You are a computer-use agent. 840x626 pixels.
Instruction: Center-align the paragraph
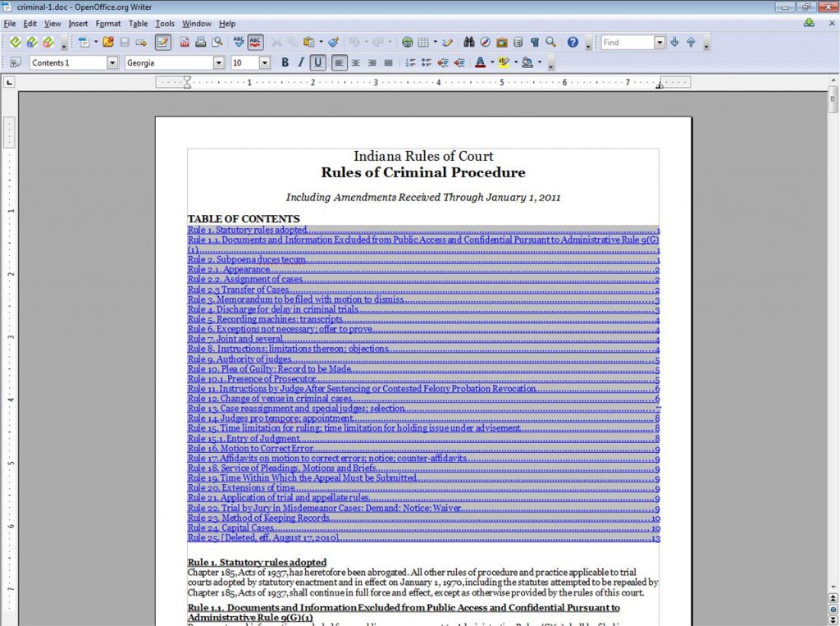(356, 62)
